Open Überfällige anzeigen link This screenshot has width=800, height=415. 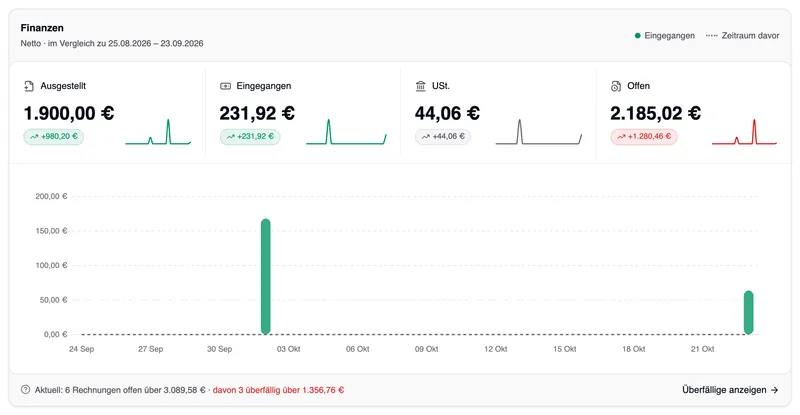pyautogui.click(x=730, y=390)
